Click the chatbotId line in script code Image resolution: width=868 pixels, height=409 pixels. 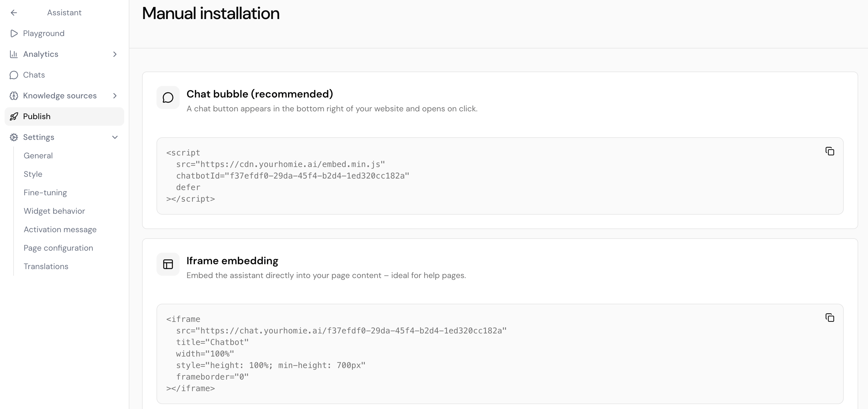pos(293,176)
